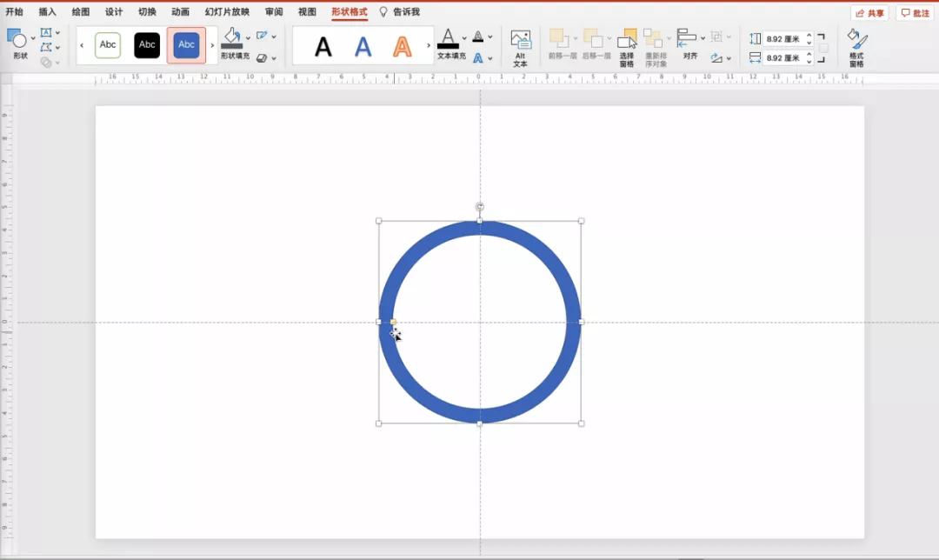
Task: Click the 形状格式 tab
Action: click(350, 12)
